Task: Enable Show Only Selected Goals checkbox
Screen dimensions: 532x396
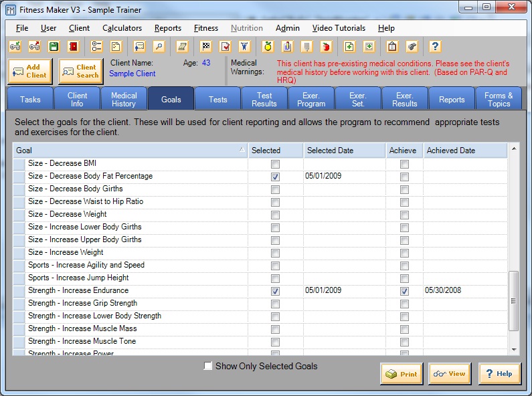Action: tap(207, 366)
